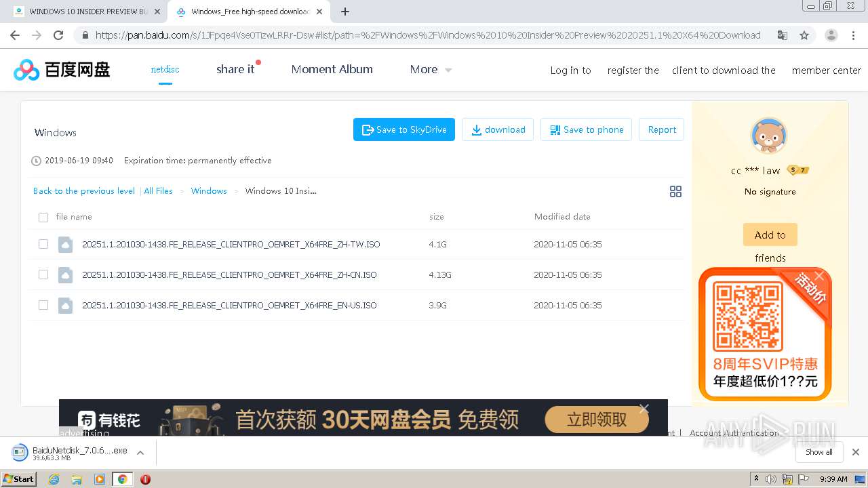
Task: Sort by the size column header
Action: [437, 217]
